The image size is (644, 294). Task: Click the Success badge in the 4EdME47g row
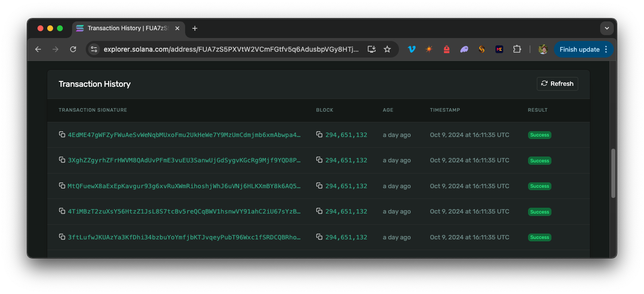(540, 135)
